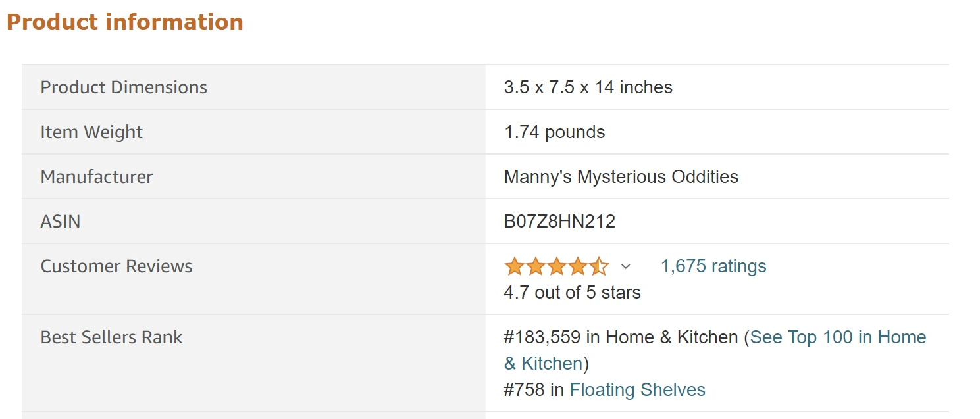Click the Best Sellers Rank label
The width and height of the screenshot is (980, 419).
tap(111, 337)
